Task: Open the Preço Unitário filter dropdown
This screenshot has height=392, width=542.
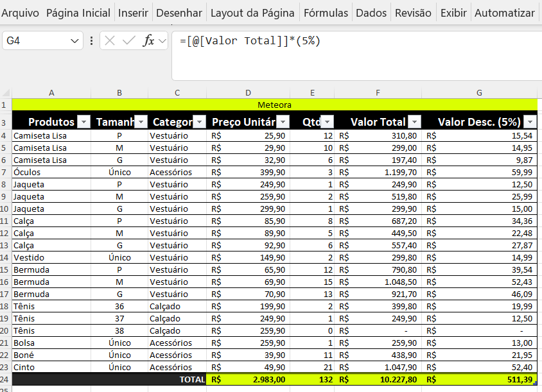Action: (x=283, y=122)
